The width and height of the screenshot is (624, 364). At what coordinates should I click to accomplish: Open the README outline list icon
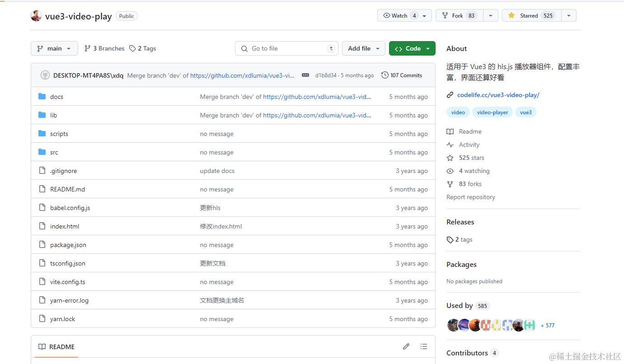[423, 346]
